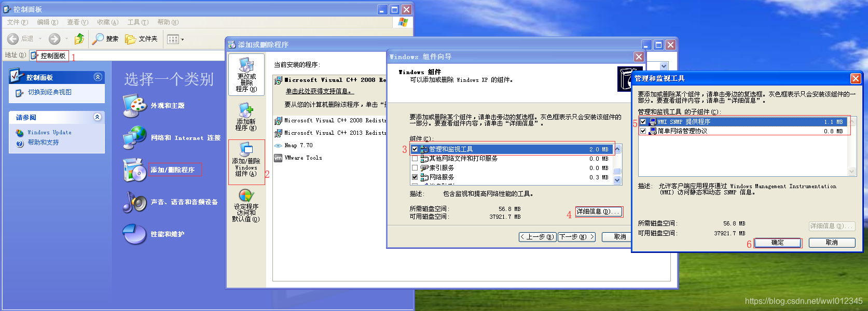Click 单击此处获得支持信息 link

click(320, 91)
